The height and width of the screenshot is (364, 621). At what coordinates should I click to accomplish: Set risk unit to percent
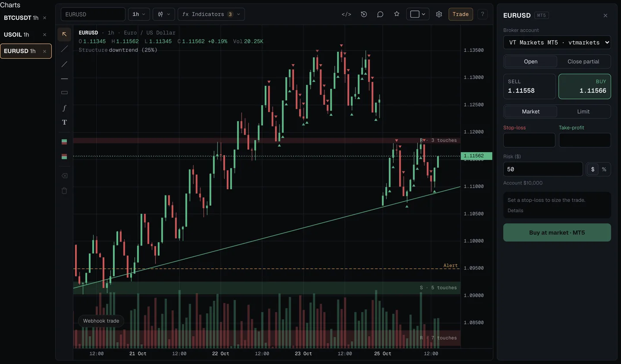pyautogui.click(x=604, y=169)
